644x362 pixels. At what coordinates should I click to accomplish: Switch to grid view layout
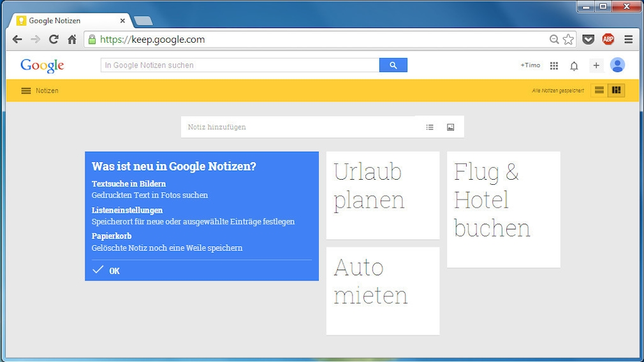click(617, 90)
